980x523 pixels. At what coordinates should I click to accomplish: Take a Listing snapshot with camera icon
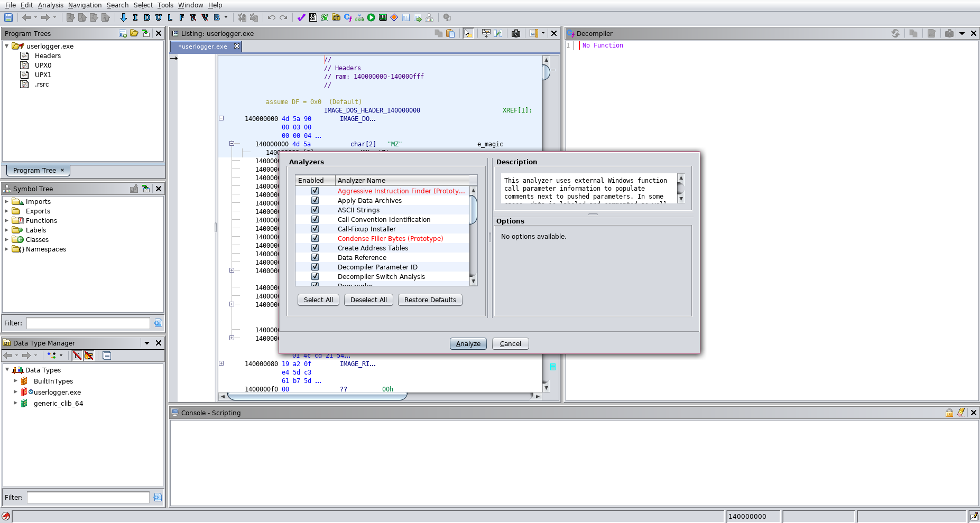(x=516, y=33)
